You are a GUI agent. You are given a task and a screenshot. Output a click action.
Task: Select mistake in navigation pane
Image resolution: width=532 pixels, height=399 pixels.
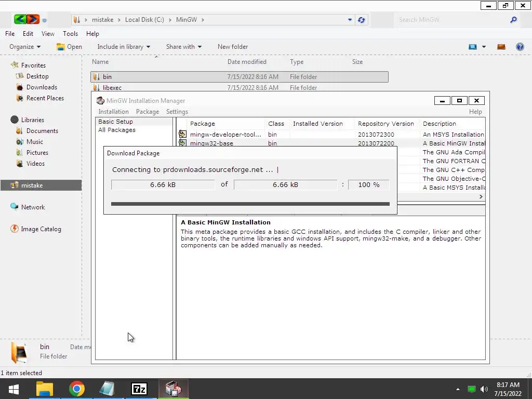(x=41, y=185)
